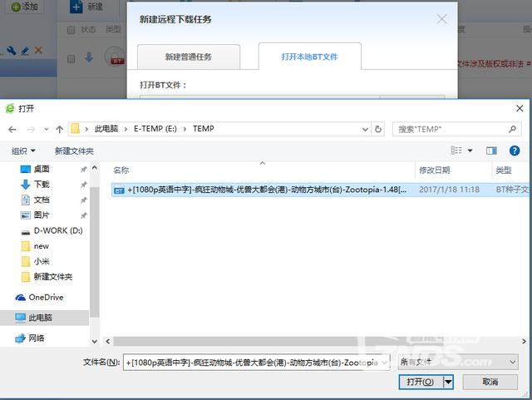Toggle the preview pane icon
Viewport: 532px width, 400px height.
[491, 151]
